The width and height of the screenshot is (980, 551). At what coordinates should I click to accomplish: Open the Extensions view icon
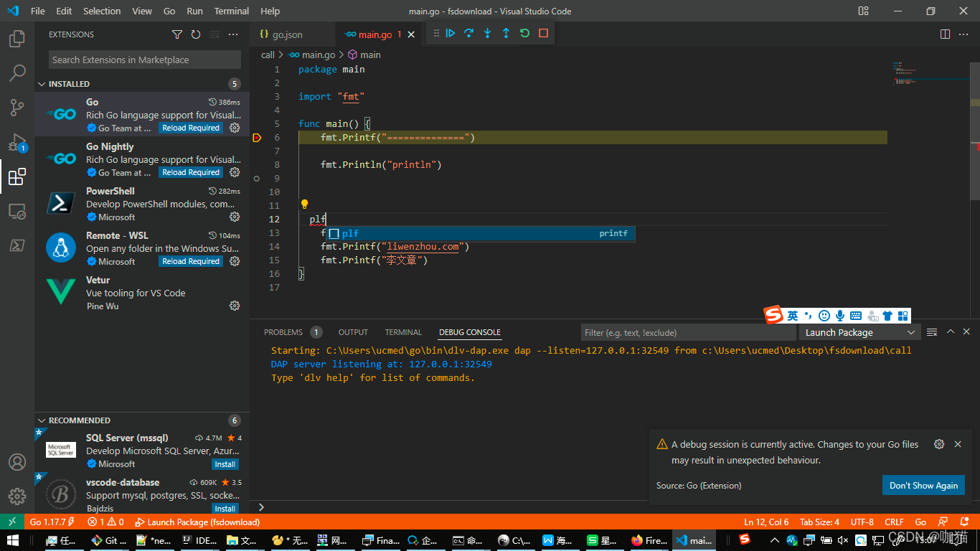[x=17, y=176]
